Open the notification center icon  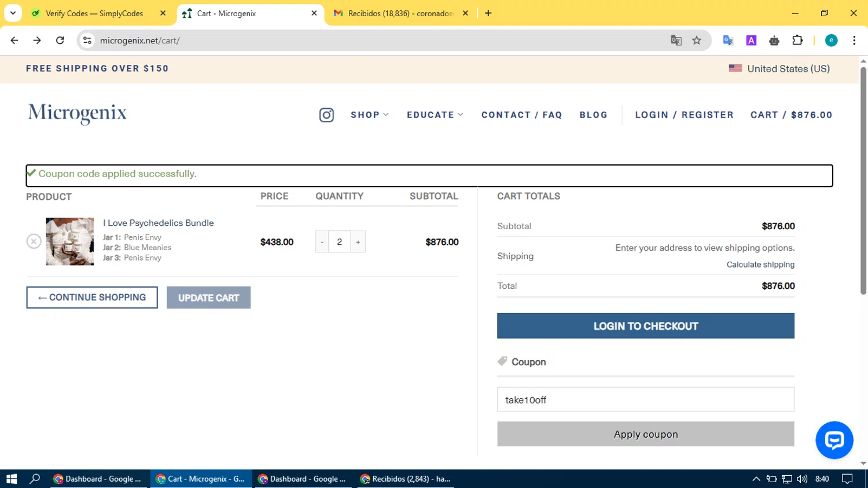(847, 479)
